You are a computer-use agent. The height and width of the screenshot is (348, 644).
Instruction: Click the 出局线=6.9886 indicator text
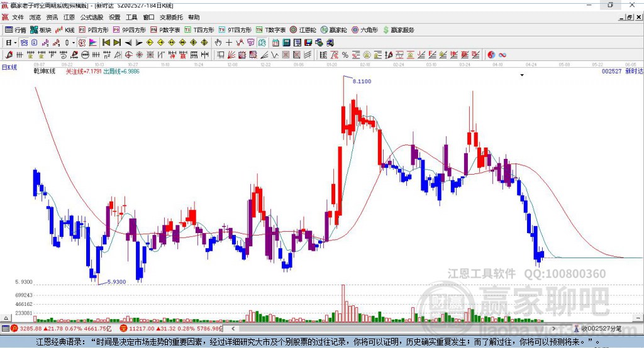pos(121,72)
